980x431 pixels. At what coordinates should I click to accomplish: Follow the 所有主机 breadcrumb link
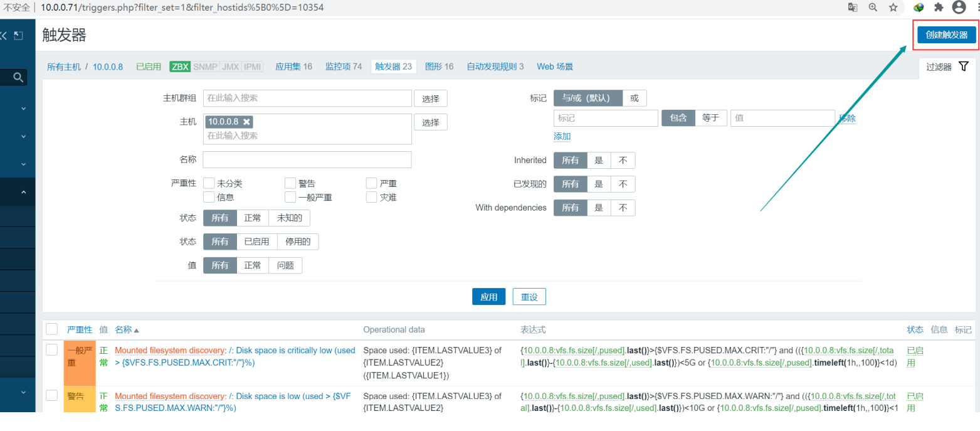[64, 67]
